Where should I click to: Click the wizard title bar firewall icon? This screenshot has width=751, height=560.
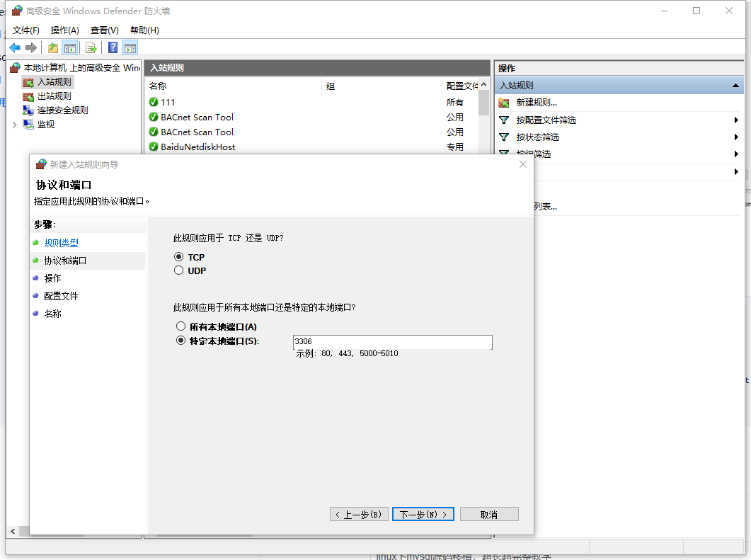[x=41, y=164]
